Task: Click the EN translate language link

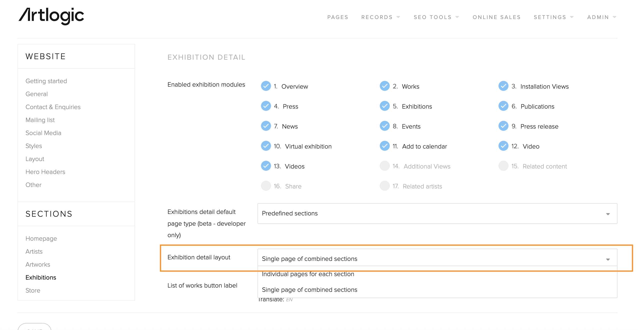Action: 289,300
